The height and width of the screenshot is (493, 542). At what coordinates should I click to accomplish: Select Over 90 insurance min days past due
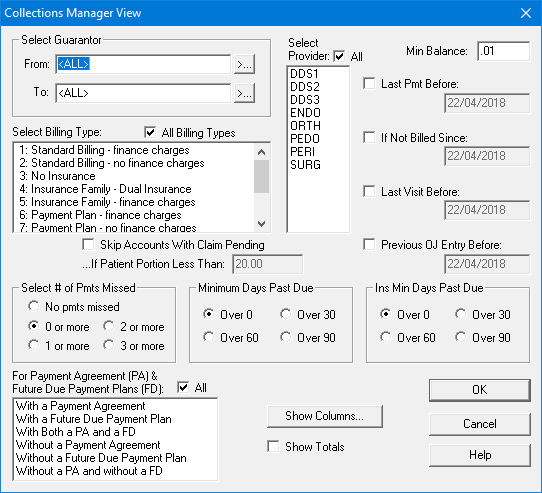point(460,337)
